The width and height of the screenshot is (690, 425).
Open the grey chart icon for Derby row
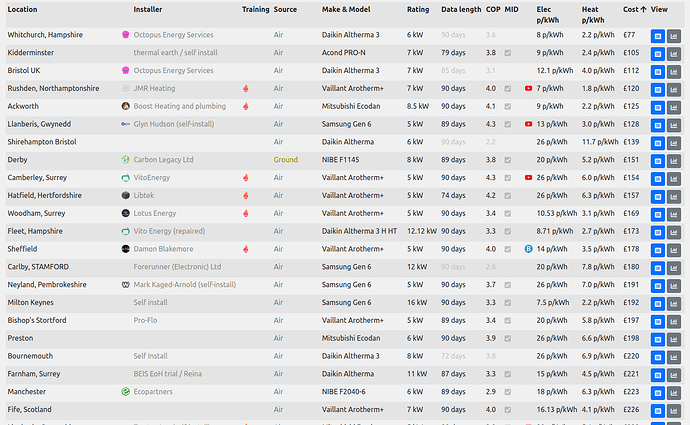[674, 161]
